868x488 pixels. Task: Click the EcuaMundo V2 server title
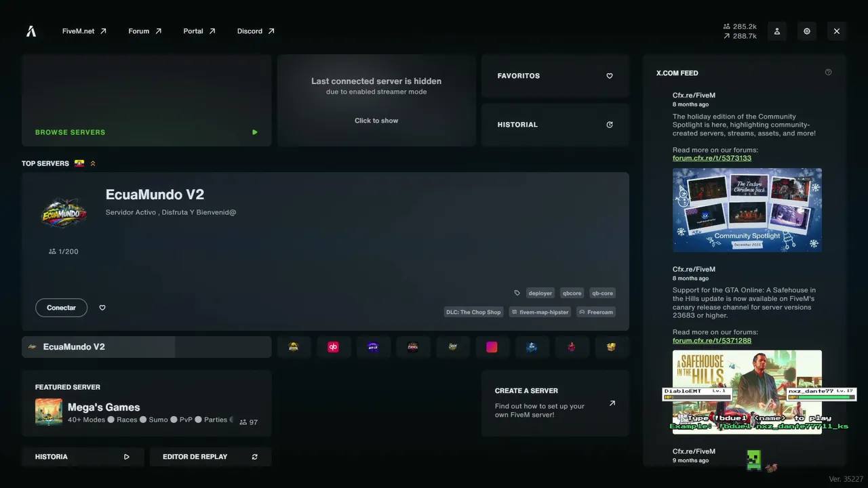(155, 195)
